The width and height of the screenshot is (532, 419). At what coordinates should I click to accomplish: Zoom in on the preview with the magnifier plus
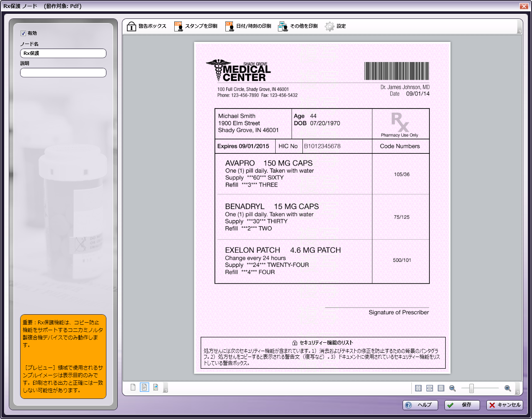(x=508, y=388)
